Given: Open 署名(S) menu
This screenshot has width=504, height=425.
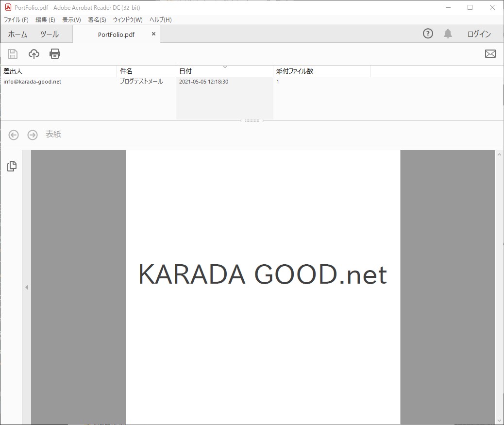Looking at the screenshot, I should (97, 20).
